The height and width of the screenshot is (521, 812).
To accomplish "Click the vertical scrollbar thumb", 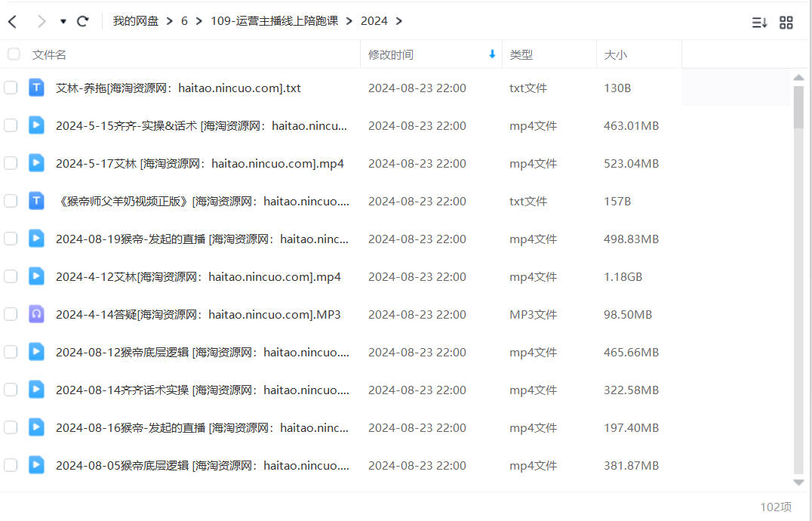I will point(798,107).
